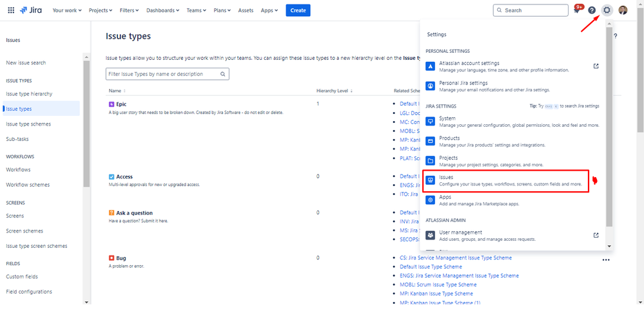Click the left sidebar scrollbar
This screenshot has width=644, height=309.
click(x=86, y=123)
